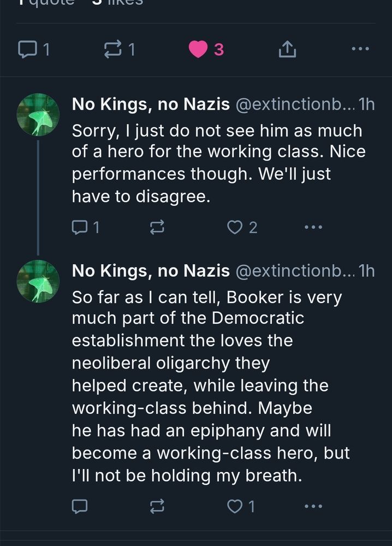This screenshot has height=546, width=392.
Task: Repost the 'We'll just have to disagree' reply
Action: pos(157,227)
